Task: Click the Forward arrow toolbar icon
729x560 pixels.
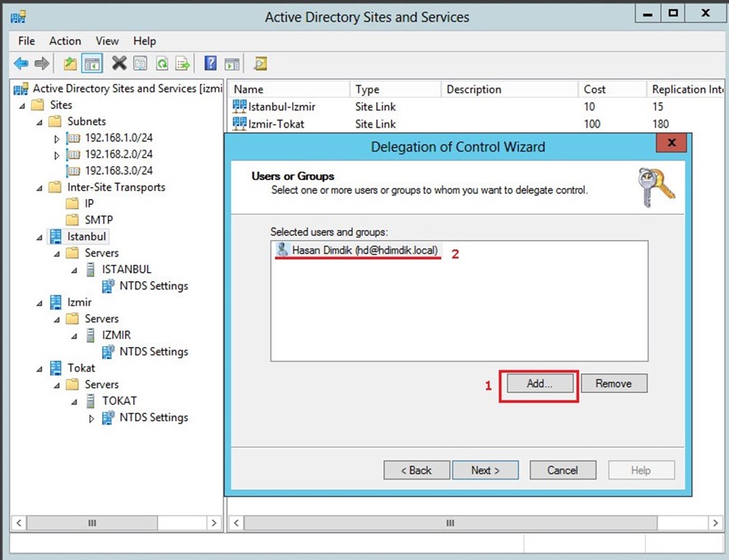Action: click(x=42, y=63)
